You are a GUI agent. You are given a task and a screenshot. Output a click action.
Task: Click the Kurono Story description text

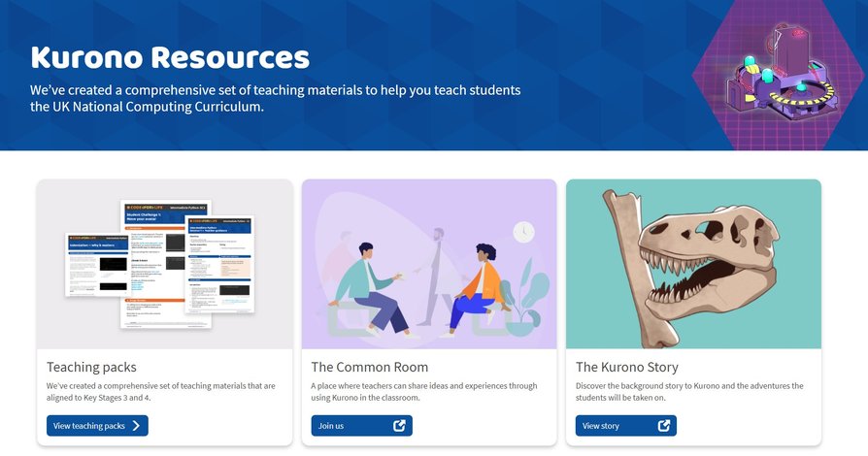[689, 392]
